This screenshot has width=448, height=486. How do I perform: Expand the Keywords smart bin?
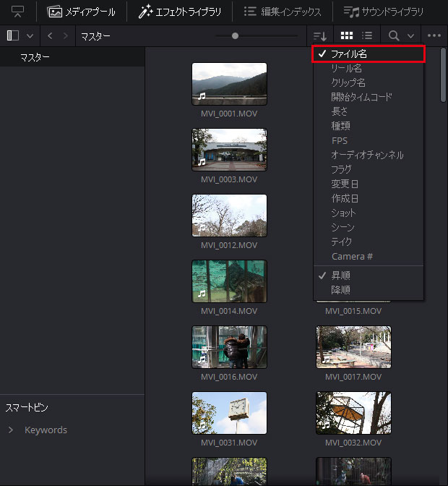(x=11, y=430)
